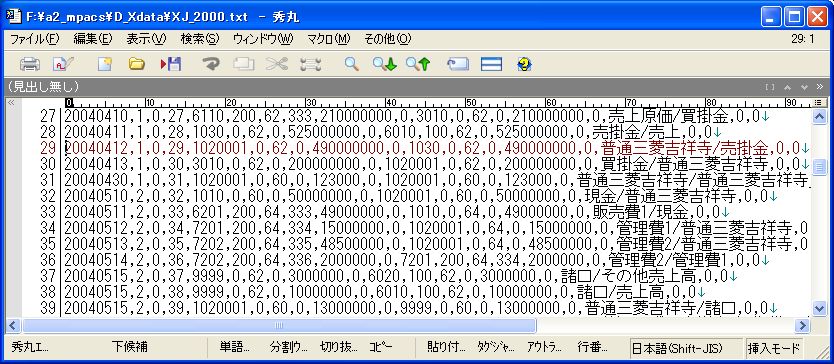Save the file with the floppy icon

tap(171, 64)
